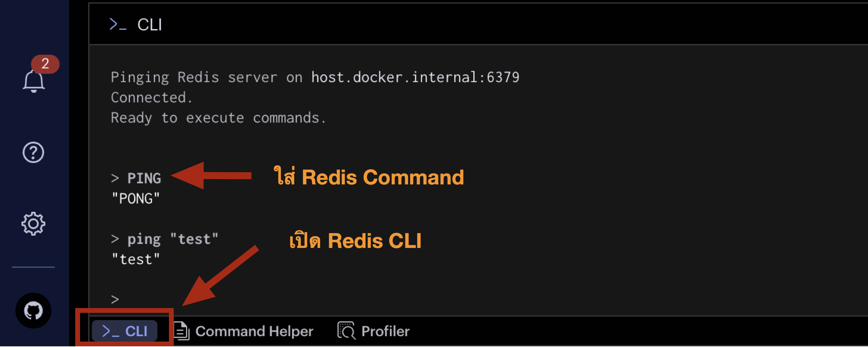This screenshot has width=868, height=347.
Task: Click the Pinging Redis server log line
Action: tap(315, 77)
